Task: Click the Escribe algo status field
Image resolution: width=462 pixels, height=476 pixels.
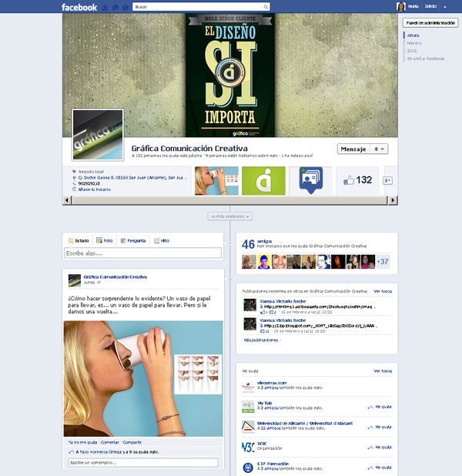Action: coord(142,253)
